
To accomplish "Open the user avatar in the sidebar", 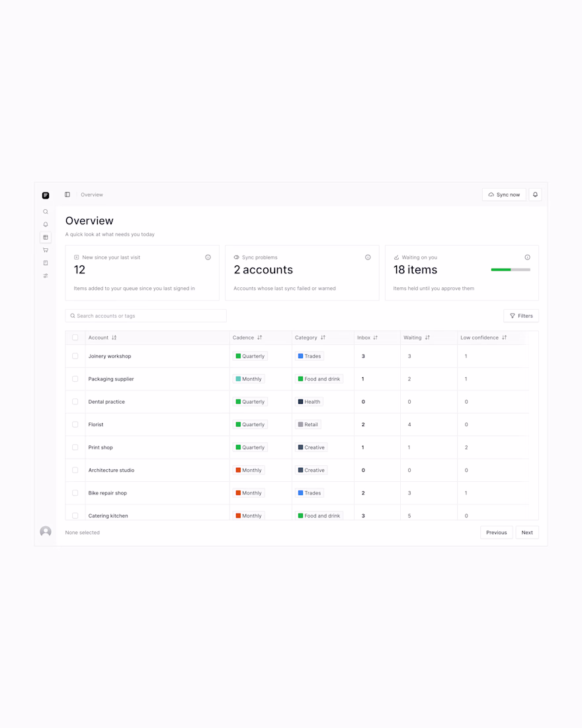I will tap(46, 531).
